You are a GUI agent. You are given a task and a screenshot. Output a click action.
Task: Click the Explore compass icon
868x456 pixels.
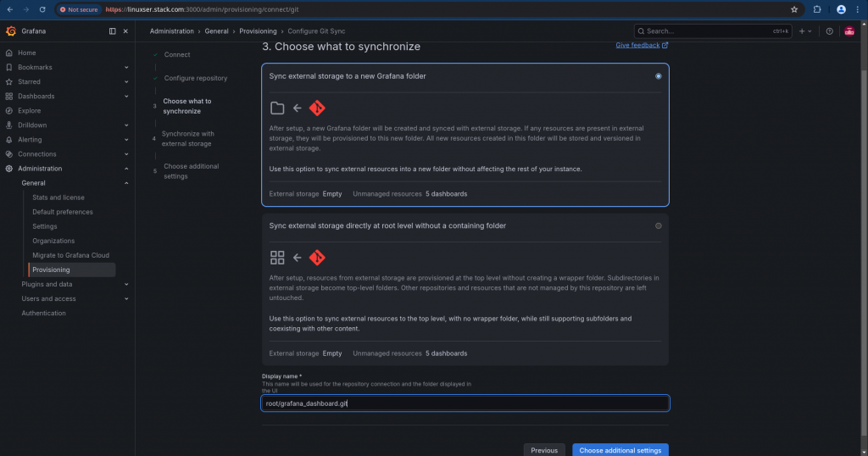[x=8, y=111]
